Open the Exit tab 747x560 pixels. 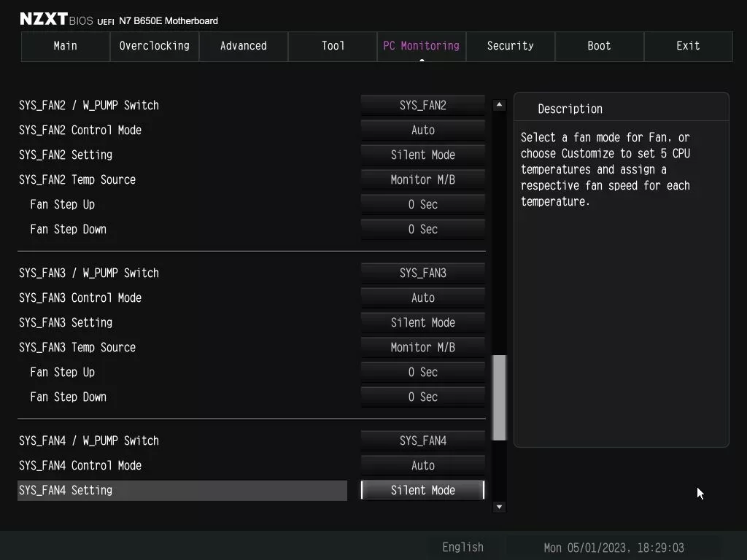click(x=688, y=46)
